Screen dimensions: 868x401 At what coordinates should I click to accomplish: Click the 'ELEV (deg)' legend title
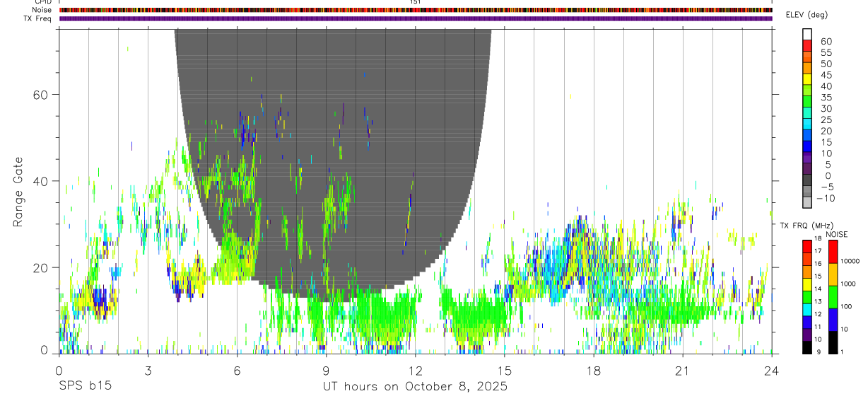[809, 15]
